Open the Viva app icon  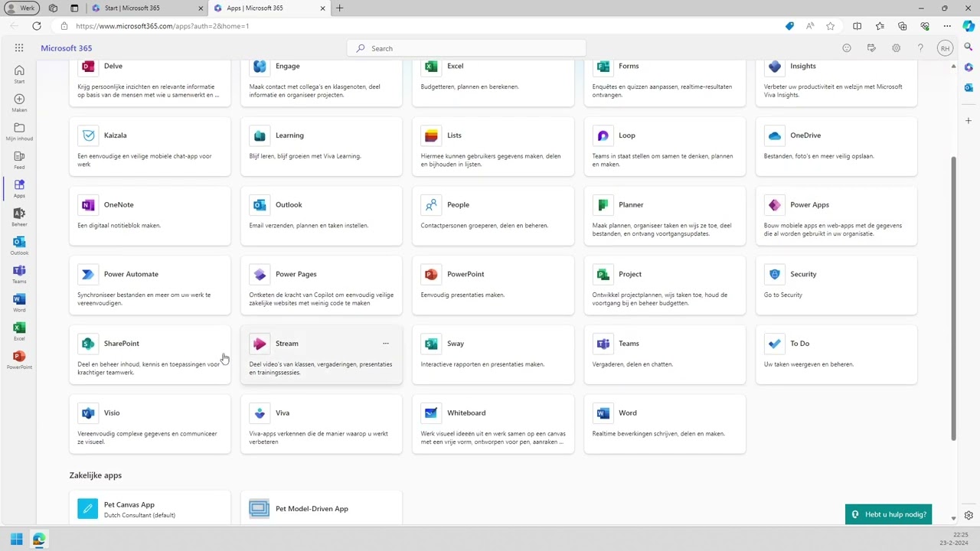[x=260, y=413]
